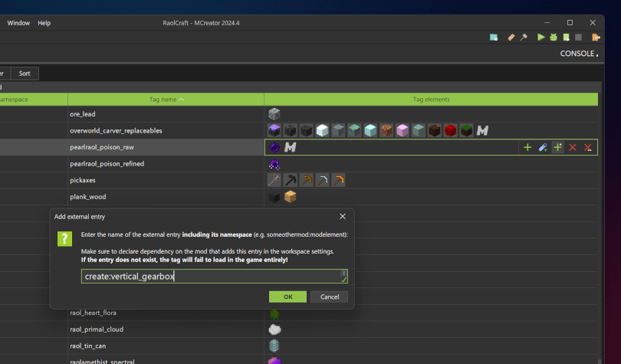Select the overworld_carver_replaceables tag name
This screenshot has width=621, height=364.
[x=116, y=130]
